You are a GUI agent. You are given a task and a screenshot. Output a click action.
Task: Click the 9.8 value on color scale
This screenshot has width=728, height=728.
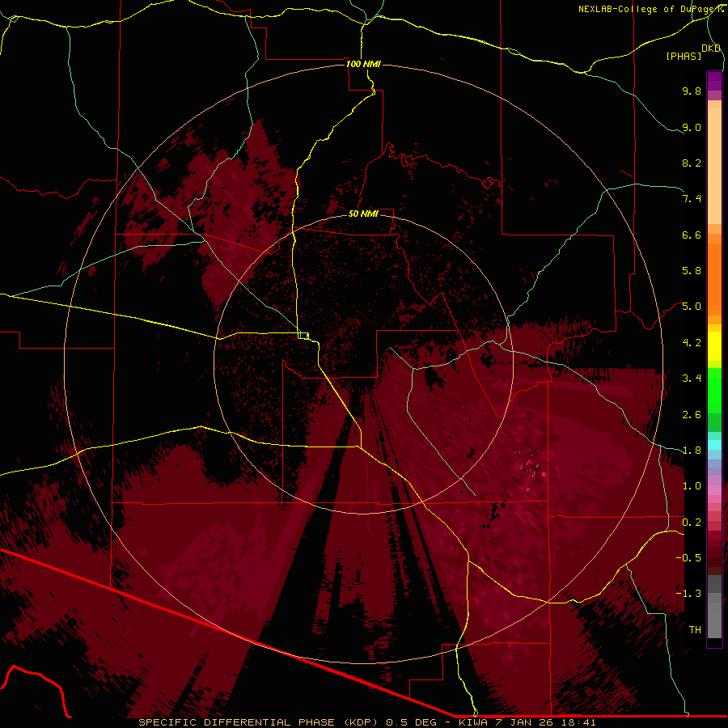[692, 91]
